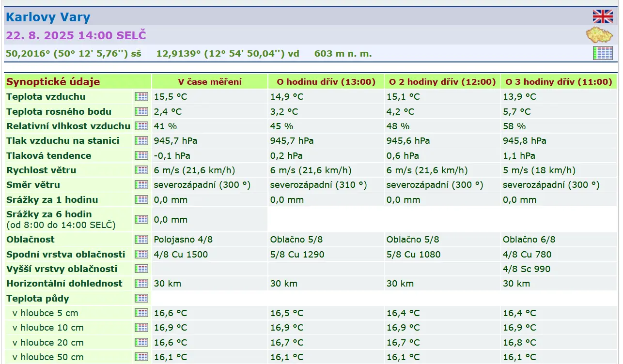The height and width of the screenshot is (364, 623).
Task: Click the current air temperature value 15,5 °C
Action: click(x=171, y=97)
